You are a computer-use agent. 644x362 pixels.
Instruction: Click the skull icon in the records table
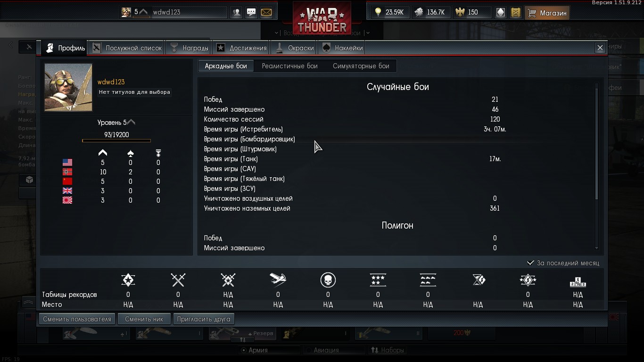point(328,280)
